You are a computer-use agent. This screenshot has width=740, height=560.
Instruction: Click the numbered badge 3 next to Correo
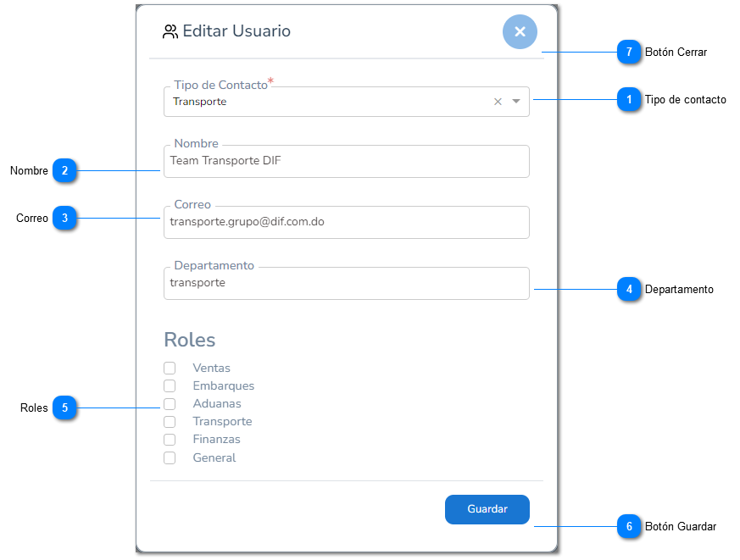64,218
